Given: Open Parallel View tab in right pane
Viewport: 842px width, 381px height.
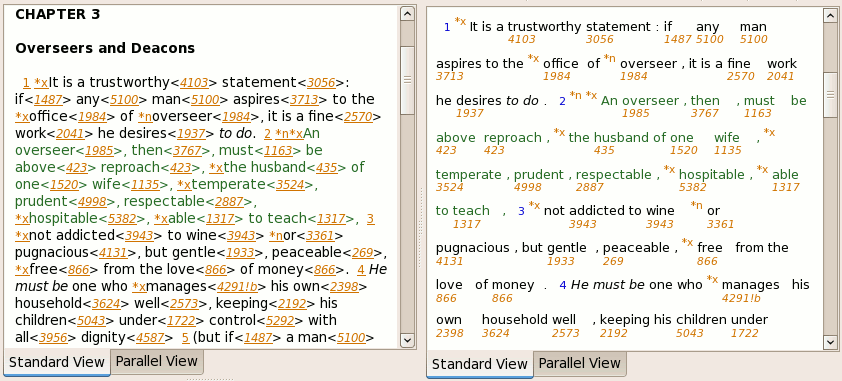Looking at the screenshot, I should tap(579, 363).
